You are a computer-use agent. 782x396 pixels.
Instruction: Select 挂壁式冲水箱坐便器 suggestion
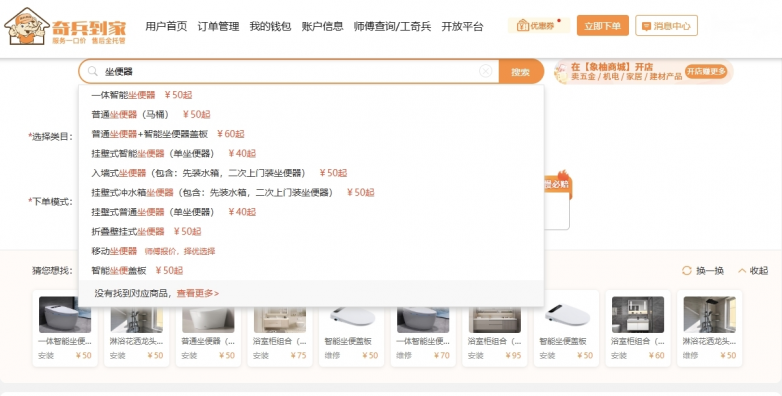pyautogui.click(x=311, y=193)
